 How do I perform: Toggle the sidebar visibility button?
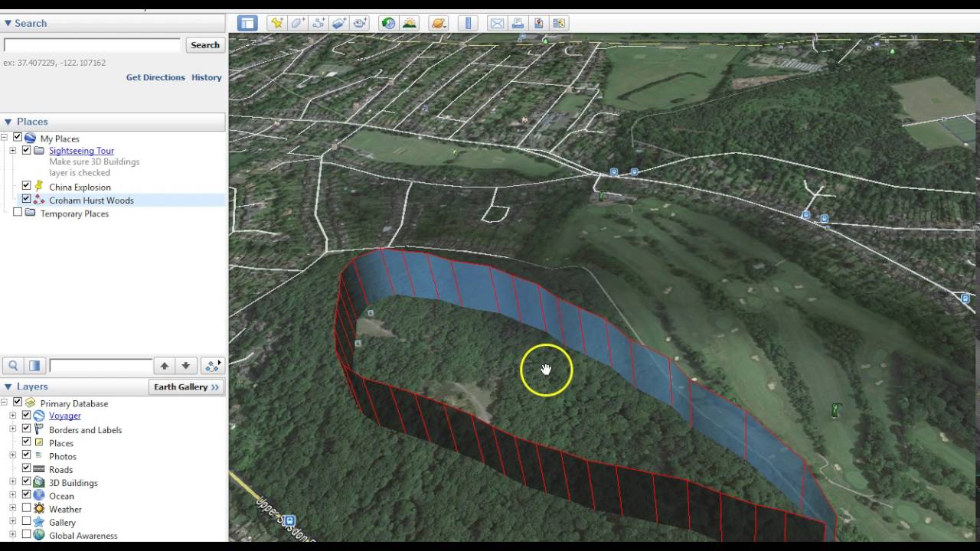point(247,23)
